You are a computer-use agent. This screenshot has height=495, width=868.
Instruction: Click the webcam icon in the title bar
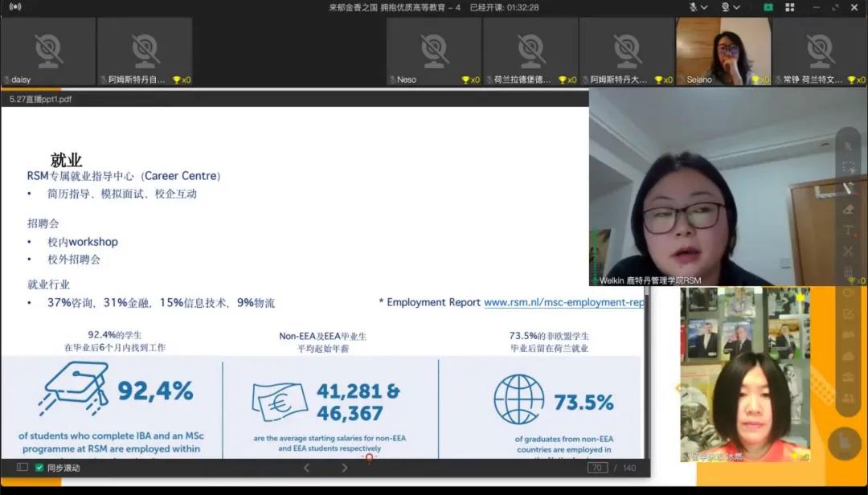pos(725,7)
